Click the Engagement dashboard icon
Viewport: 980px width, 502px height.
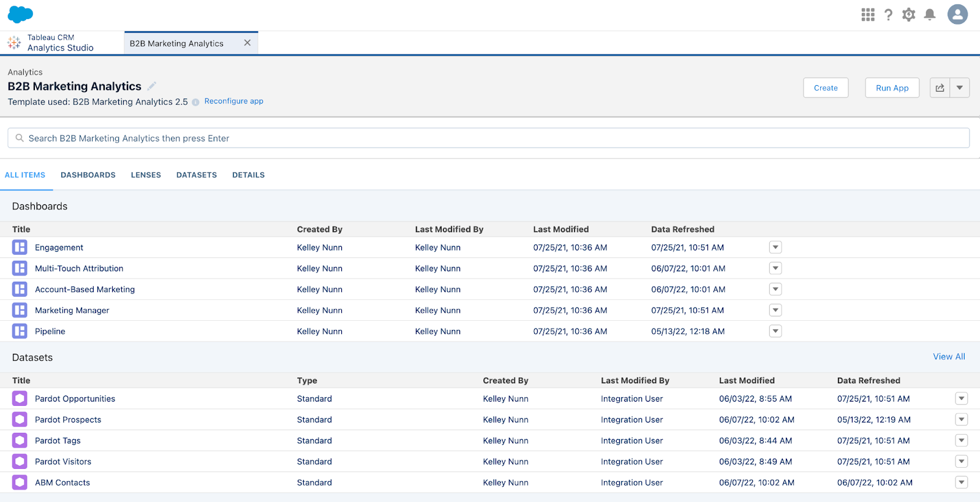20,247
